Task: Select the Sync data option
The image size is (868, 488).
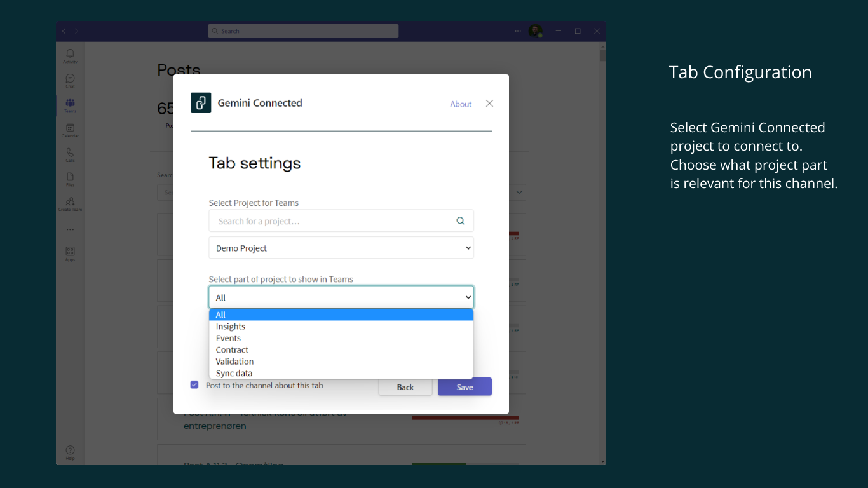Action: click(341, 373)
